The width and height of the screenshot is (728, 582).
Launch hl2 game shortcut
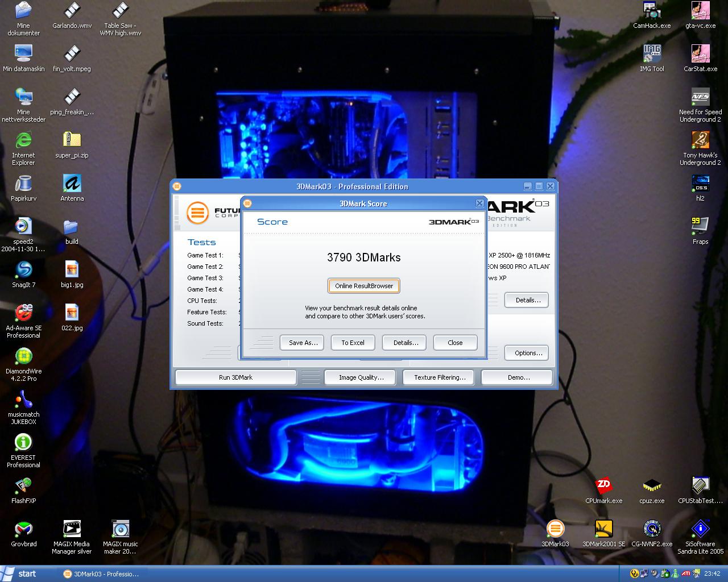(700, 184)
